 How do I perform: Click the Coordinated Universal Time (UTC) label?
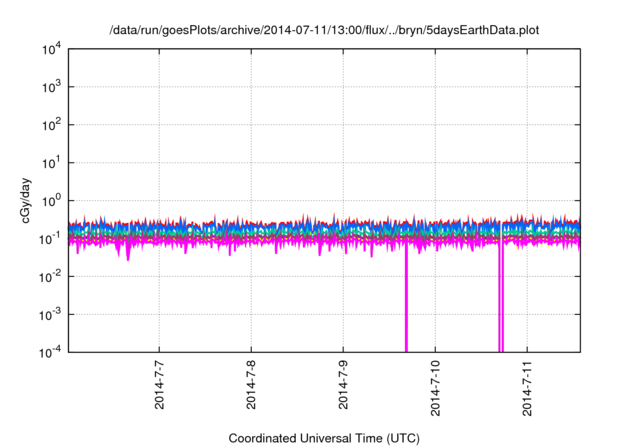tap(324, 438)
